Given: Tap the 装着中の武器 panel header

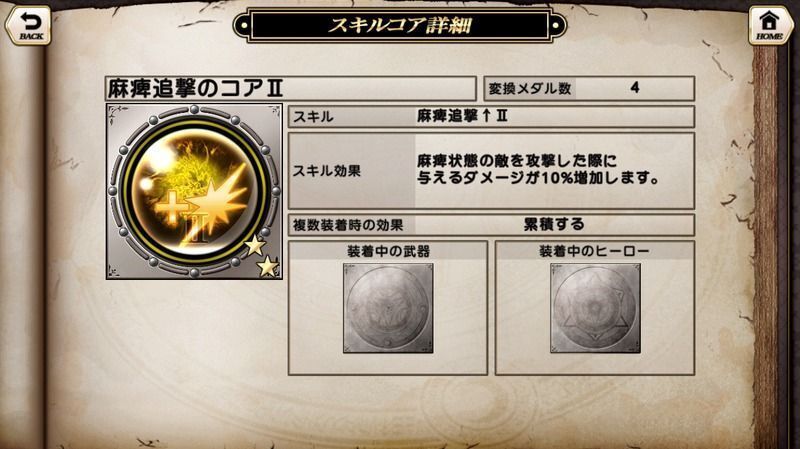Looking at the screenshot, I should (388, 251).
